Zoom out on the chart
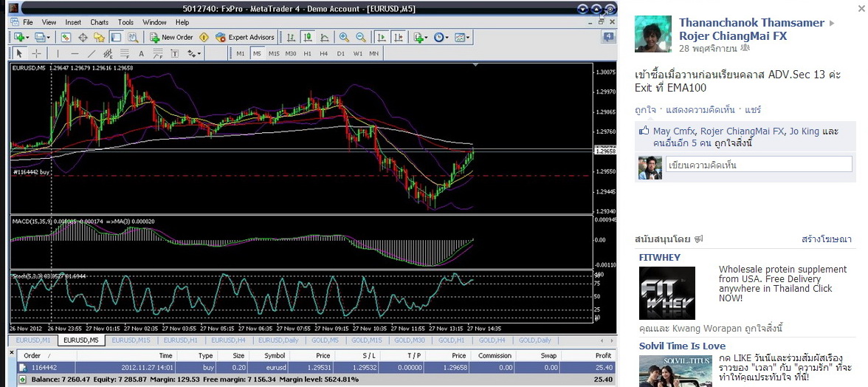This screenshot has width=868, height=387. point(360,38)
